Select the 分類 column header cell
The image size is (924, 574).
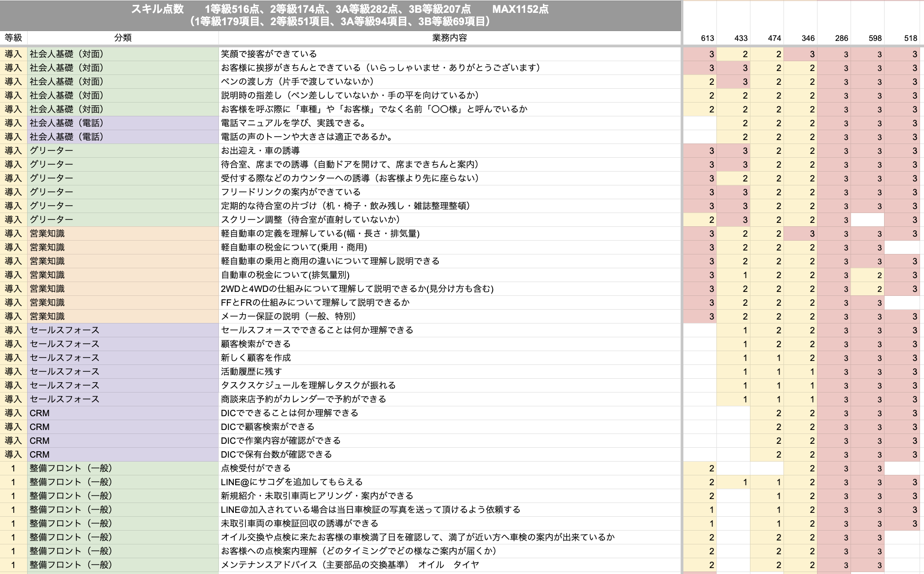pyautogui.click(x=123, y=38)
